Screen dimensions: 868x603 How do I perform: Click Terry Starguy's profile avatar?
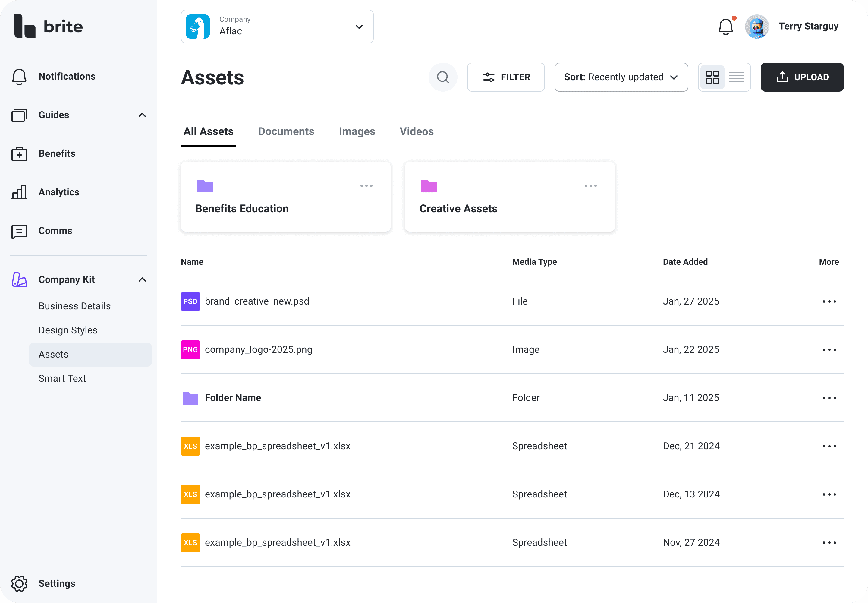756,27
